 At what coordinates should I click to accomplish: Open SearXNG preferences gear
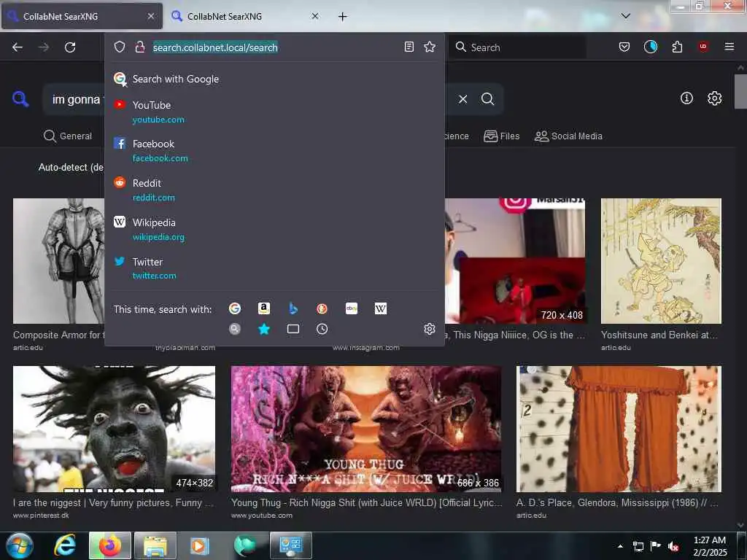(714, 98)
